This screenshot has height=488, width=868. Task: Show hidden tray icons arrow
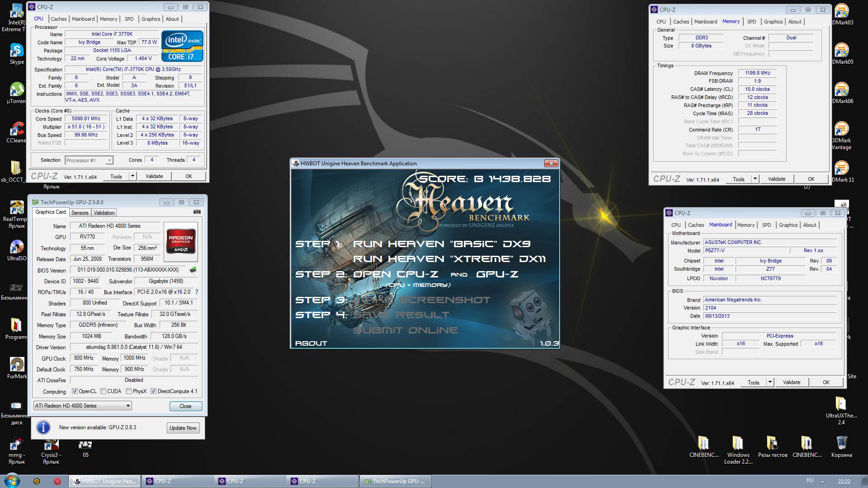point(822,481)
